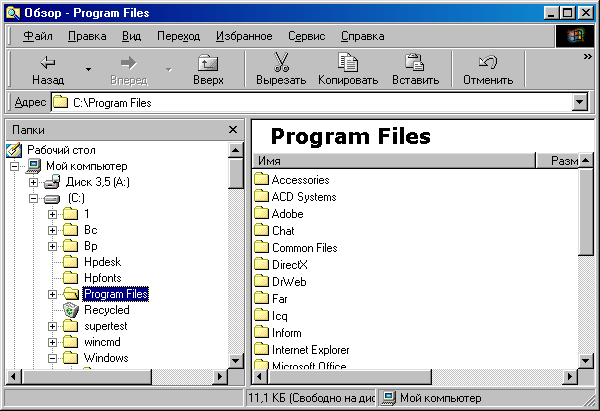Select the Accessories folder icon
The width and height of the screenshot is (600, 411).
262,179
